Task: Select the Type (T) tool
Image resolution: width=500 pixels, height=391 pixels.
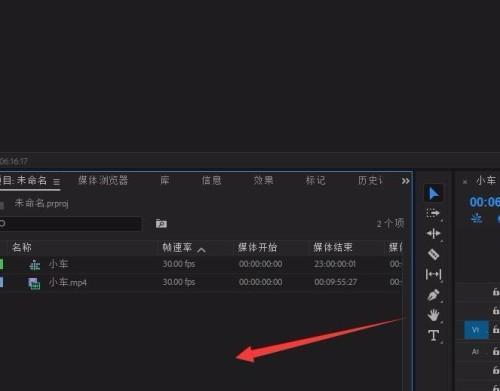Action: coord(433,335)
